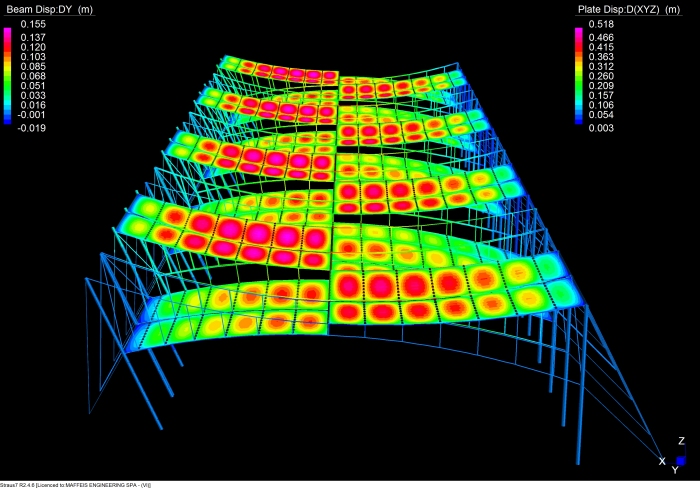Select plate legend minimum value 0.003
The height and width of the screenshot is (489, 700).
tap(601, 128)
